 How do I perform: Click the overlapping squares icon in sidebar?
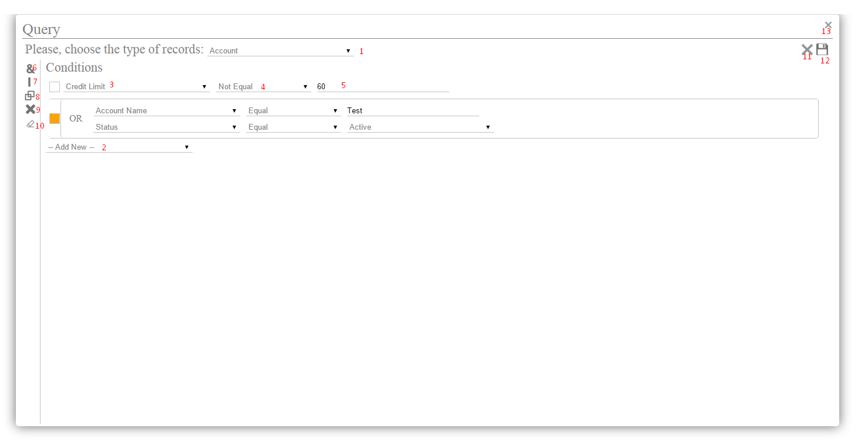(x=29, y=96)
